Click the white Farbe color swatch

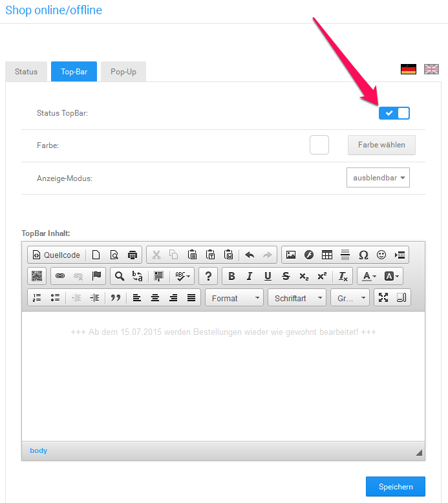coord(319,145)
